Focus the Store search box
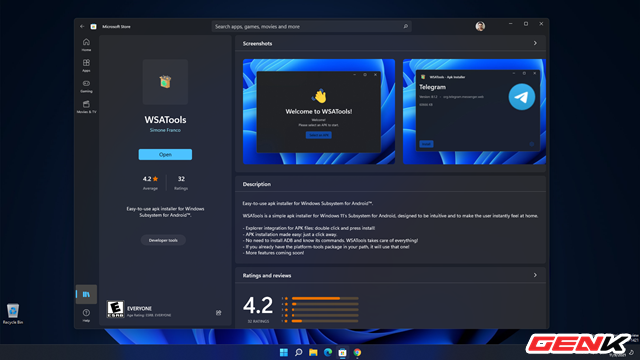The width and height of the screenshot is (640, 360). pos(311,27)
